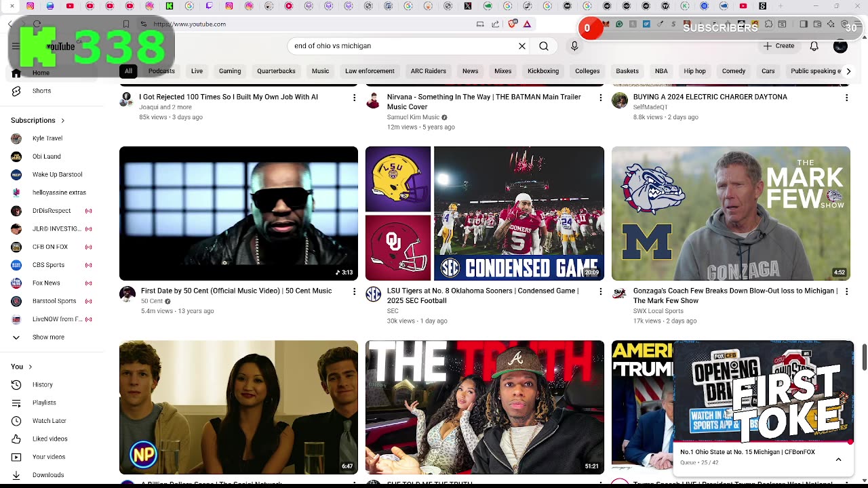
Task: Click the page vertical scrollbar thumb
Action: coord(865,357)
